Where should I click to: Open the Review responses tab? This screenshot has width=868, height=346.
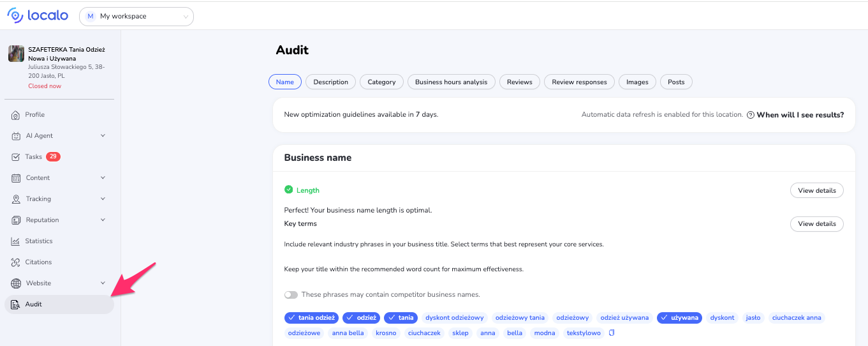tap(580, 82)
